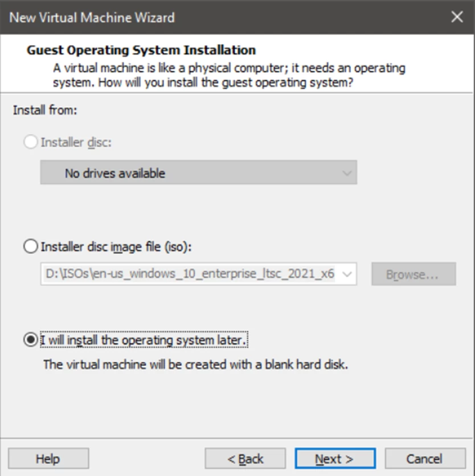475x476 pixels.
Task: Select the Installer disc image file radio button
Action: tap(31, 247)
